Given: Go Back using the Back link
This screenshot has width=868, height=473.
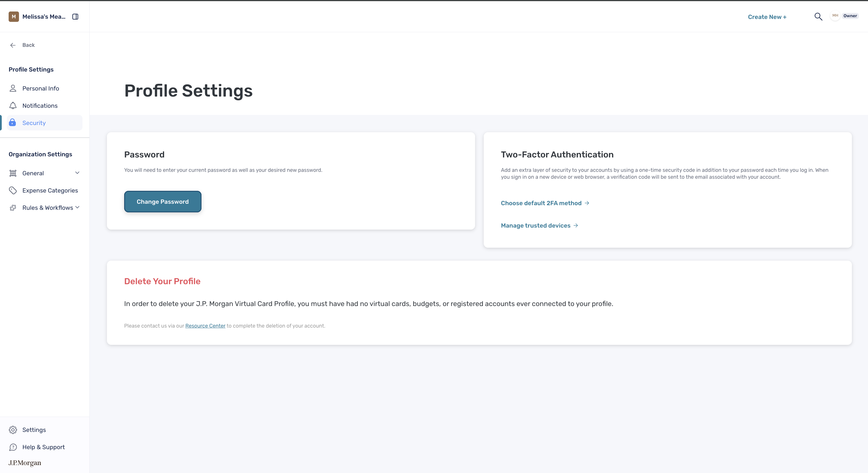Looking at the screenshot, I should pos(28,45).
